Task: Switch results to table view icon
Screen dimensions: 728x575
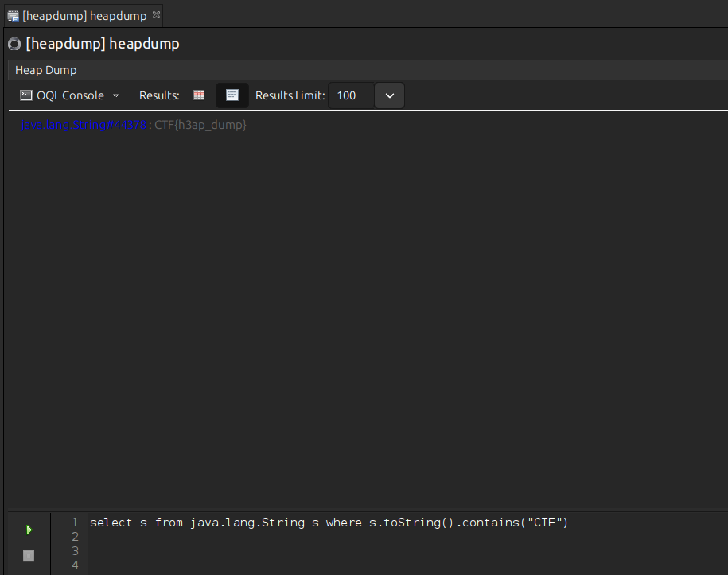Action: 199,95
